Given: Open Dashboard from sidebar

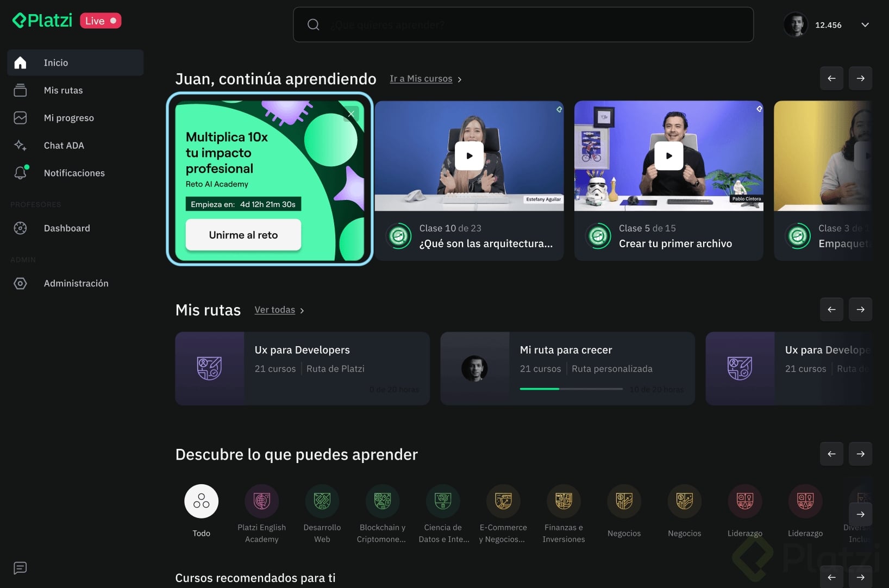Looking at the screenshot, I should click(x=76, y=228).
